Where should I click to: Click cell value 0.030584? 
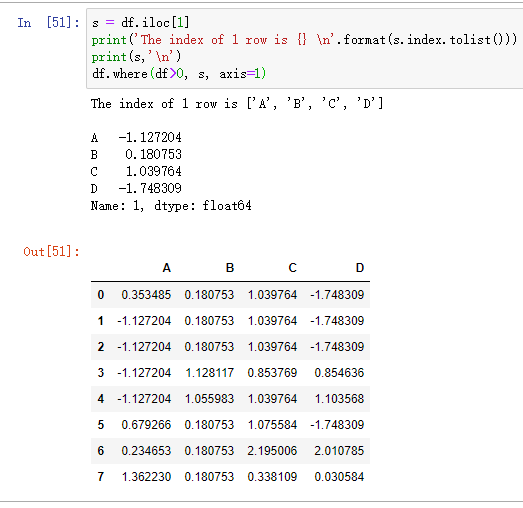339,477
